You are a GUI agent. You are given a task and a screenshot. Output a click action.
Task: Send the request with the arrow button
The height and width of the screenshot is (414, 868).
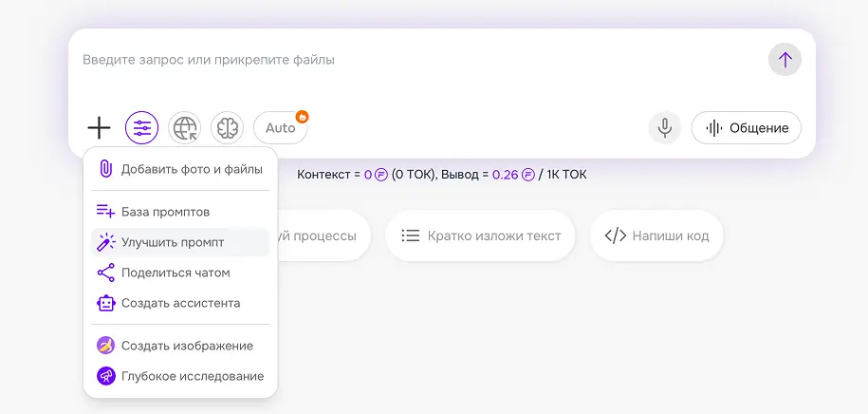click(785, 59)
